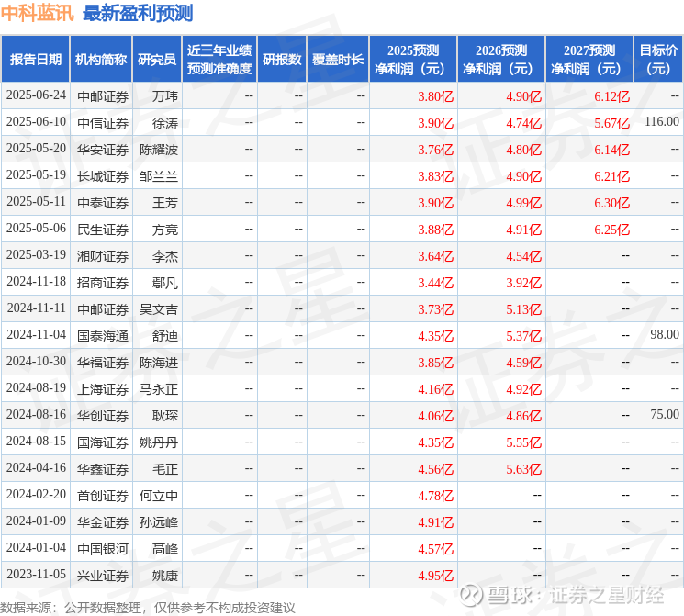Select the 2026预测净利润 column header
This screenshot has height=616, width=684.
pos(501,59)
